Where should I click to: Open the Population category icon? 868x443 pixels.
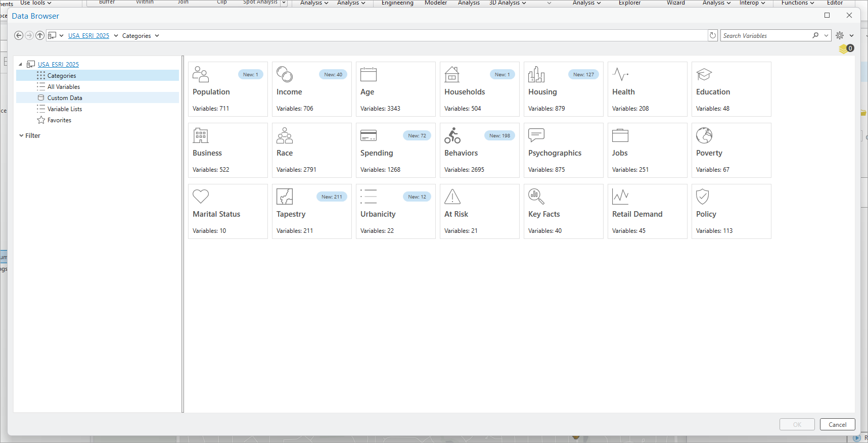(x=201, y=74)
